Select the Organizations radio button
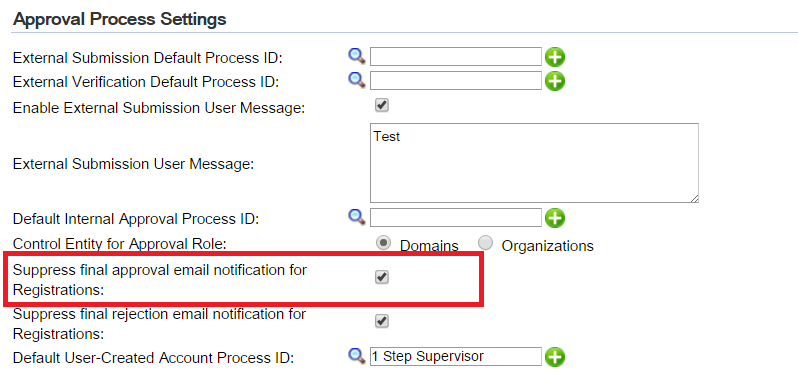Image resolution: width=798 pixels, height=388 pixels. pos(486,243)
